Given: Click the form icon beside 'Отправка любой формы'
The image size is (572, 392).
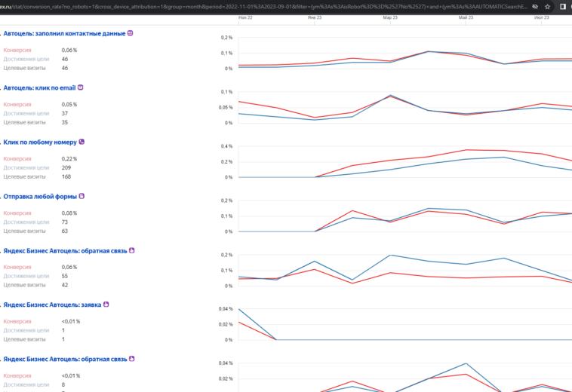Looking at the screenshot, I should coord(81,196).
